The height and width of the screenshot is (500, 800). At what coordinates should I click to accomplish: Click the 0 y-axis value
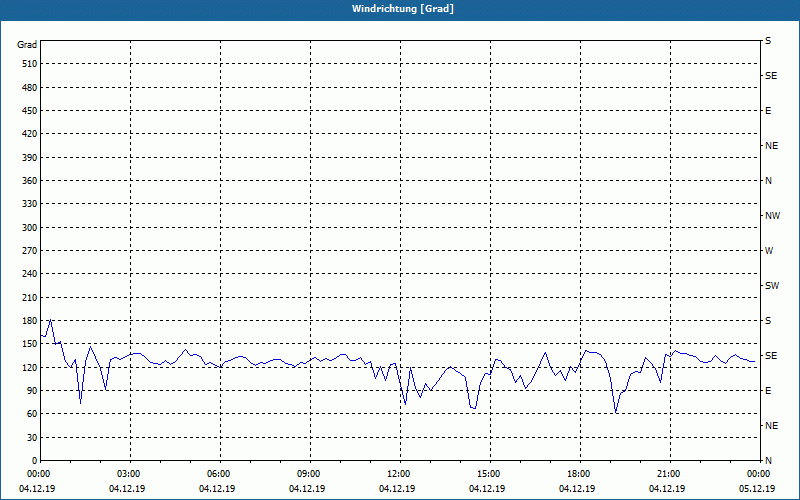(35, 461)
